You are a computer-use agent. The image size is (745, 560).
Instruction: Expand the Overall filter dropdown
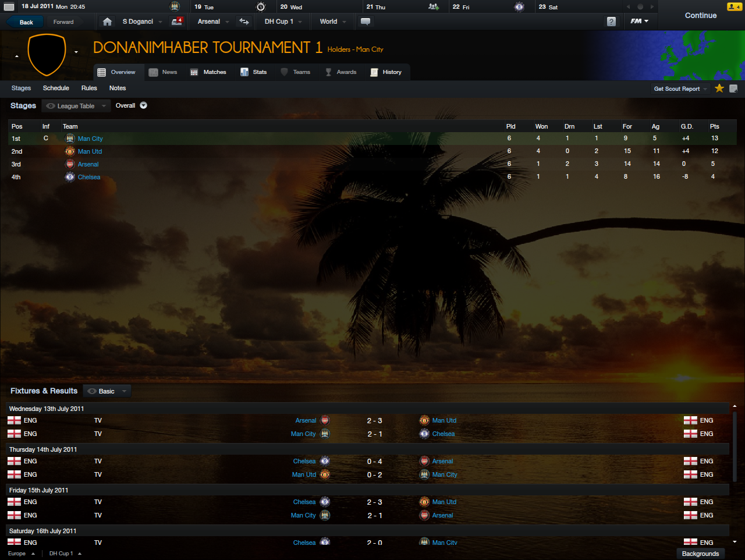click(143, 105)
